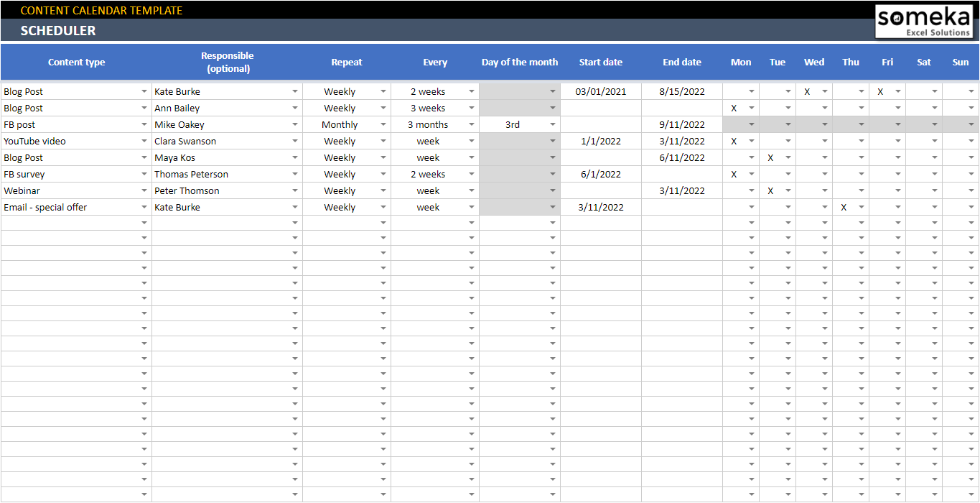Click the CONTENT CALENDAR TEMPLATE title
Viewport: 980px width, 503px height.
pyautogui.click(x=101, y=10)
